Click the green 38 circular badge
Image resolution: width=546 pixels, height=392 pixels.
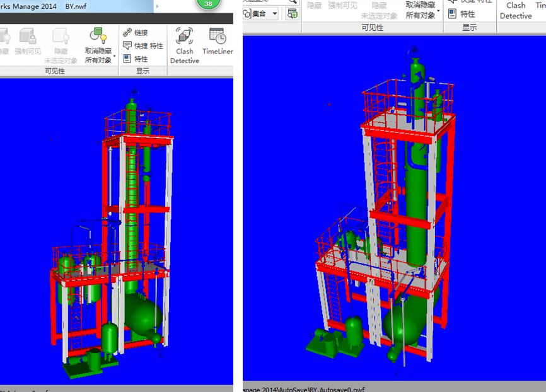[208, 4]
